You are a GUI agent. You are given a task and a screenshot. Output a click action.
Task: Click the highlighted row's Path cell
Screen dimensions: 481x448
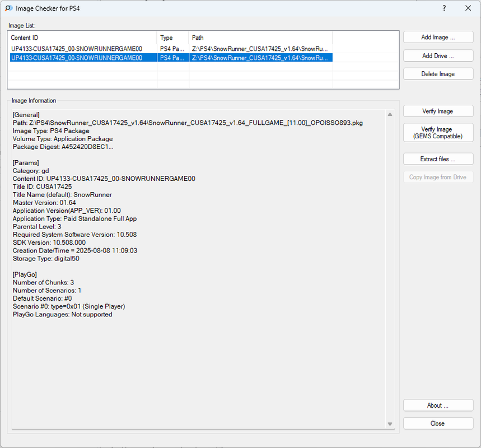point(260,58)
